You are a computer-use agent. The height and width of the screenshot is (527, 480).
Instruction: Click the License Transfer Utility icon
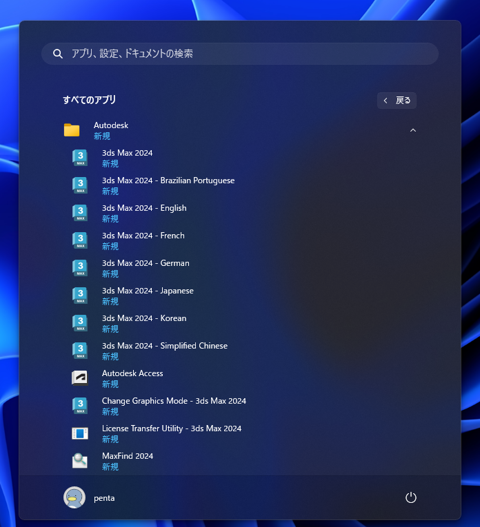coord(80,433)
